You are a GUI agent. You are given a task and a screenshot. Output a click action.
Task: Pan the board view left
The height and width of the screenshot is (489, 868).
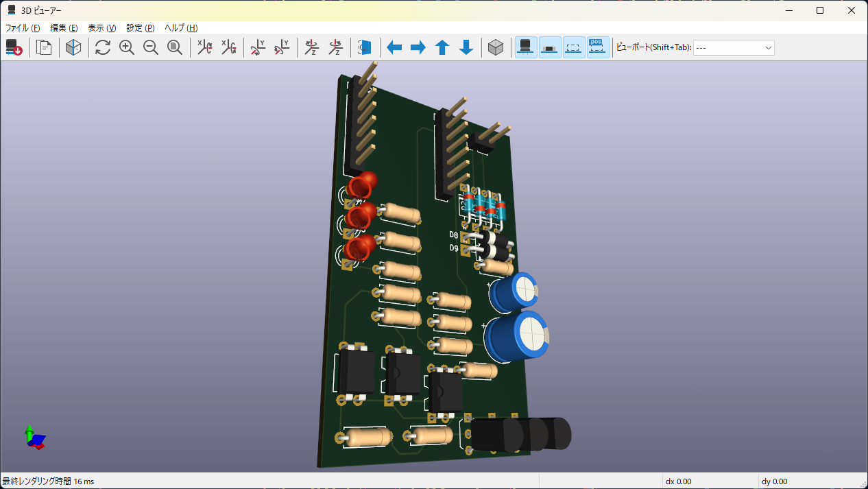tap(394, 47)
